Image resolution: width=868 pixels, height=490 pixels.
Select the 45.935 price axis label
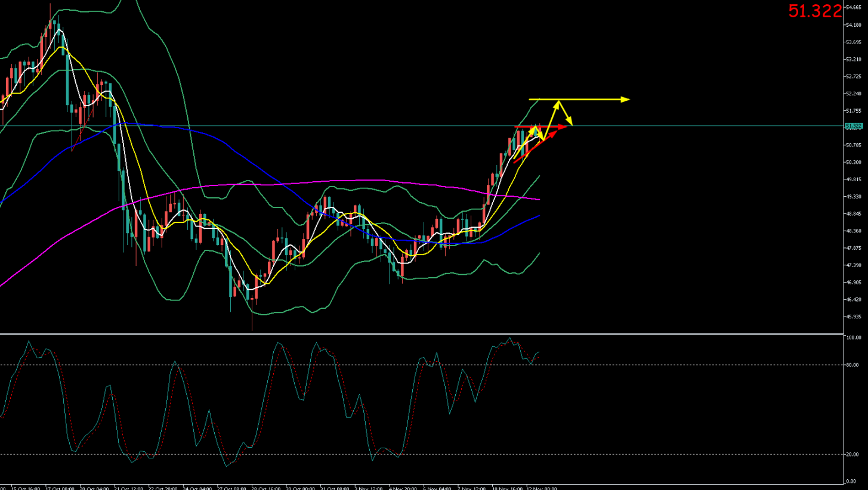pyautogui.click(x=854, y=317)
